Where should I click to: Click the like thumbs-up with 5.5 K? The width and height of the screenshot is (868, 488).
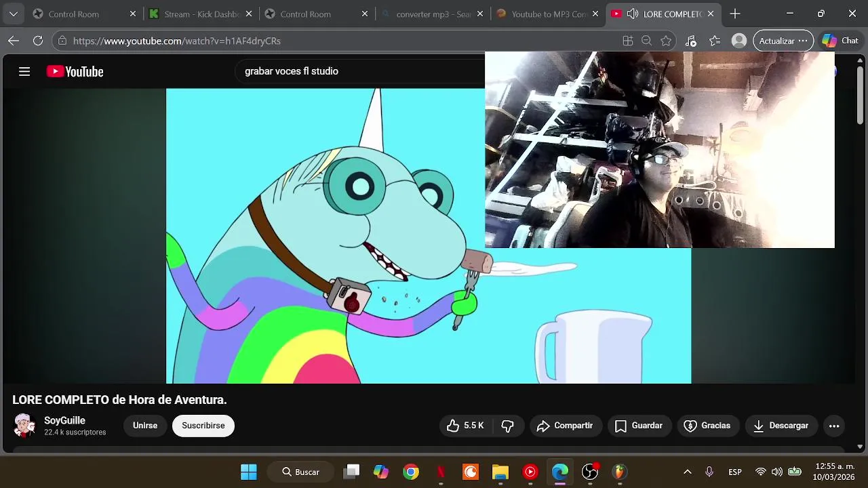tap(465, 426)
